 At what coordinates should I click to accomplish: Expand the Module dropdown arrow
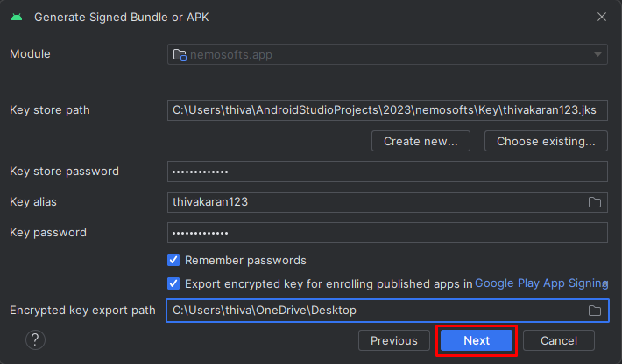597,54
